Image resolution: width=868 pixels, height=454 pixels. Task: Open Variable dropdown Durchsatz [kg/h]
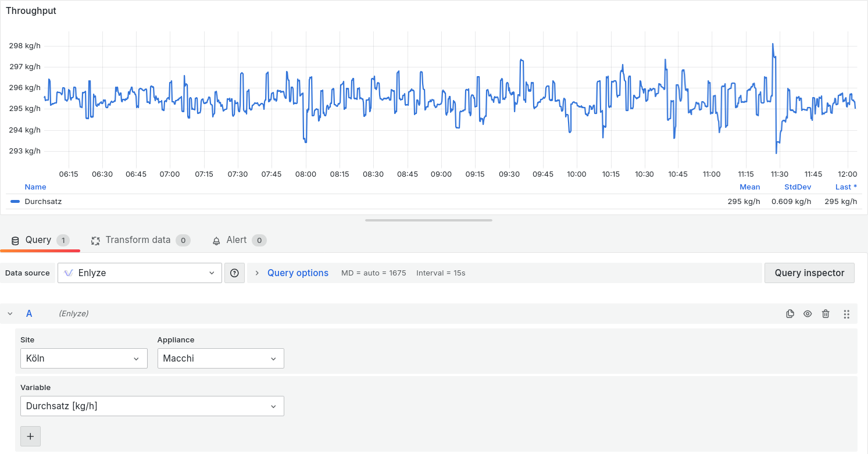coord(152,406)
